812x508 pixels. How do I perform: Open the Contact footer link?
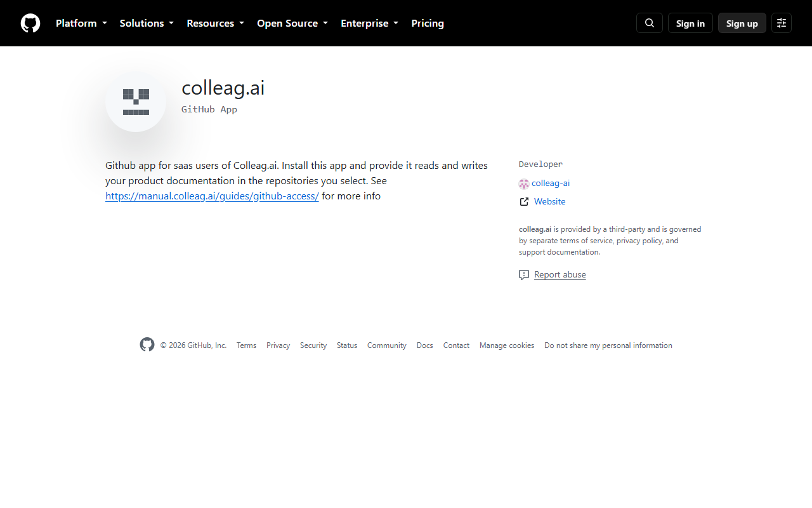456,345
